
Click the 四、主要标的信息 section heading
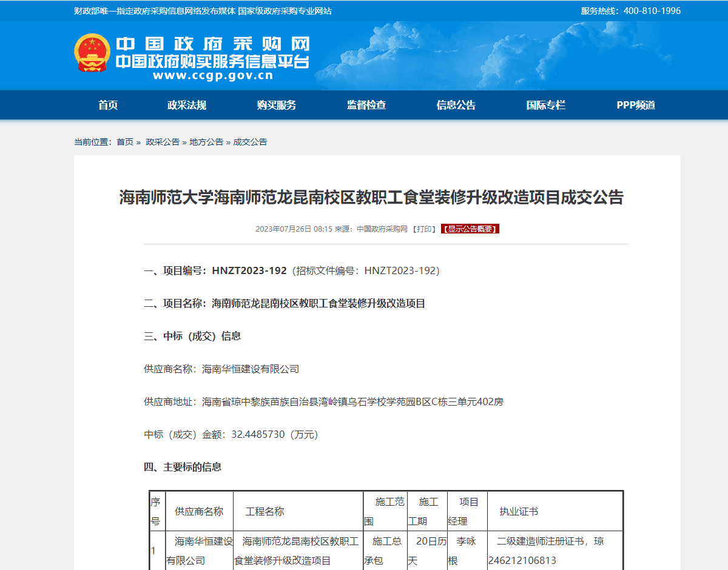click(x=183, y=467)
